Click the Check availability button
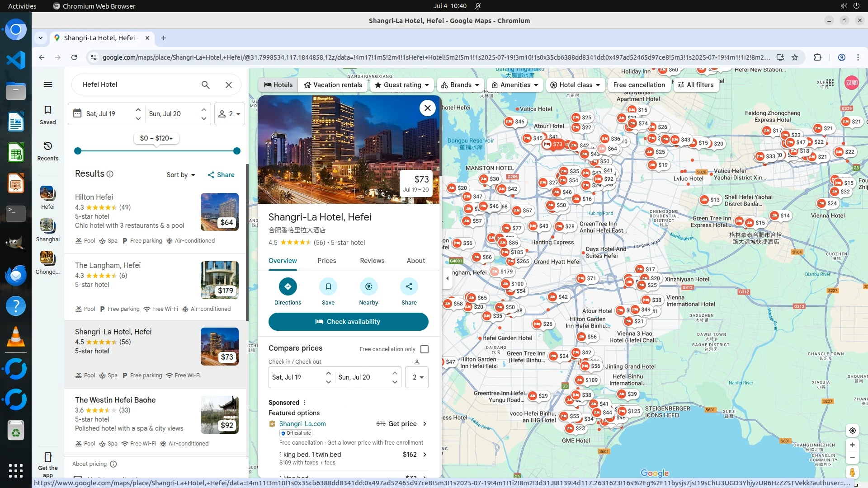This screenshot has width=868, height=488. pos(348,322)
